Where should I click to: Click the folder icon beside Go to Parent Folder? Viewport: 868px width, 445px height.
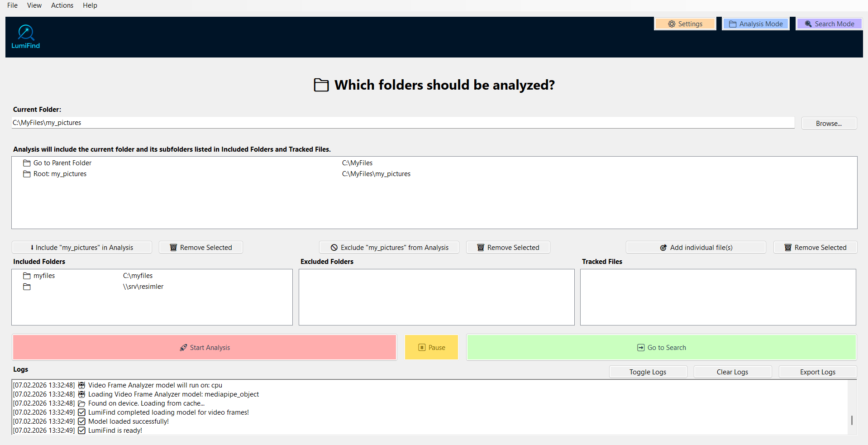click(x=27, y=163)
